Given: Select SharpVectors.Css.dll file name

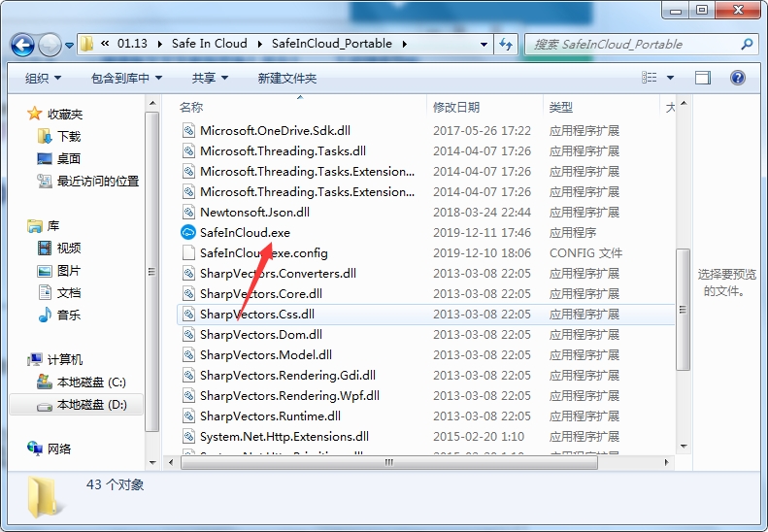Looking at the screenshot, I should [257, 314].
